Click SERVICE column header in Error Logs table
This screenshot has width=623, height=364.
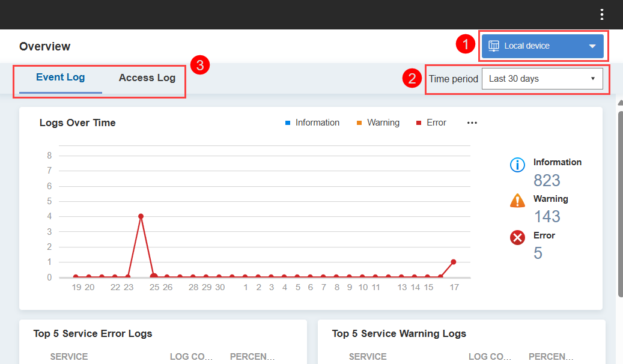click(69, 356)
